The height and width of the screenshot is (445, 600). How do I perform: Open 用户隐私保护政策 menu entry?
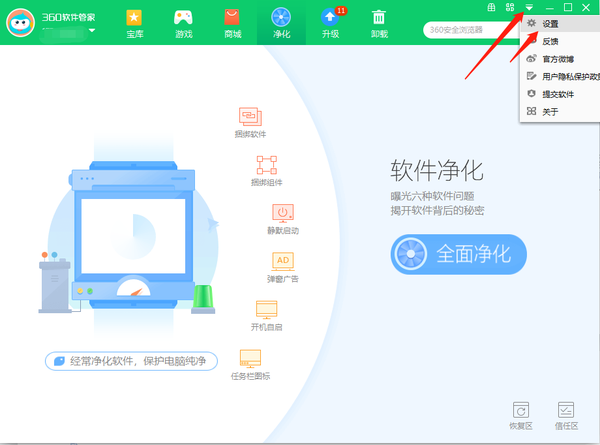point(559,77)
